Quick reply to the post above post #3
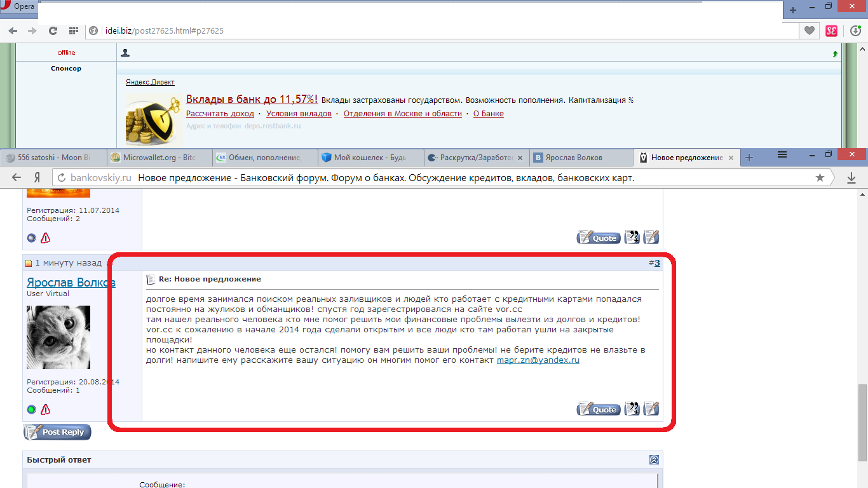The width and height of the screenshot is (868, 488). tap(651, 237)
